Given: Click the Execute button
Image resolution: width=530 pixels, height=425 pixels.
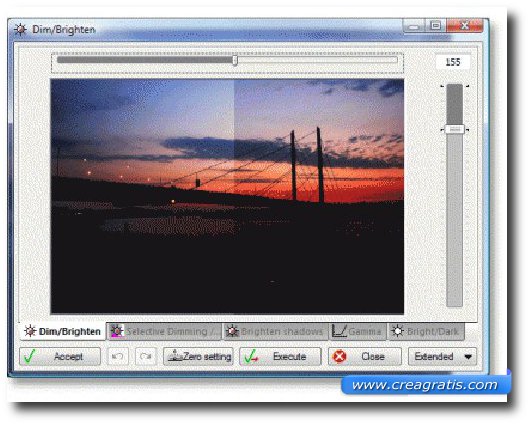Looking at the screenshot, I should [280, 356].
